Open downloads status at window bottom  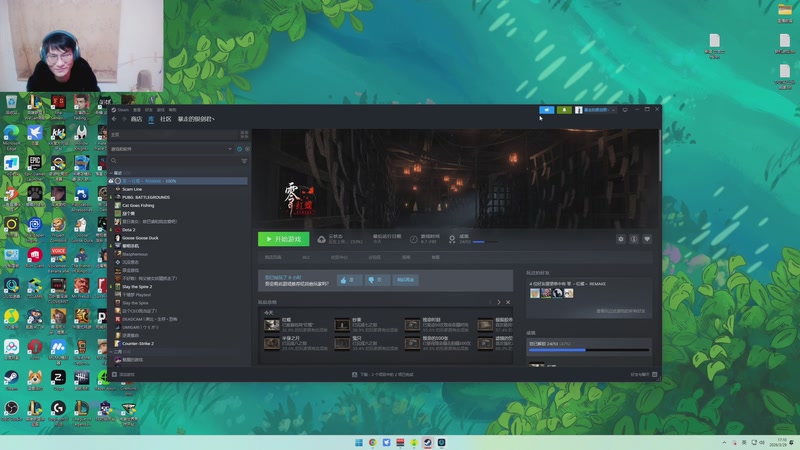pos(383,374)
